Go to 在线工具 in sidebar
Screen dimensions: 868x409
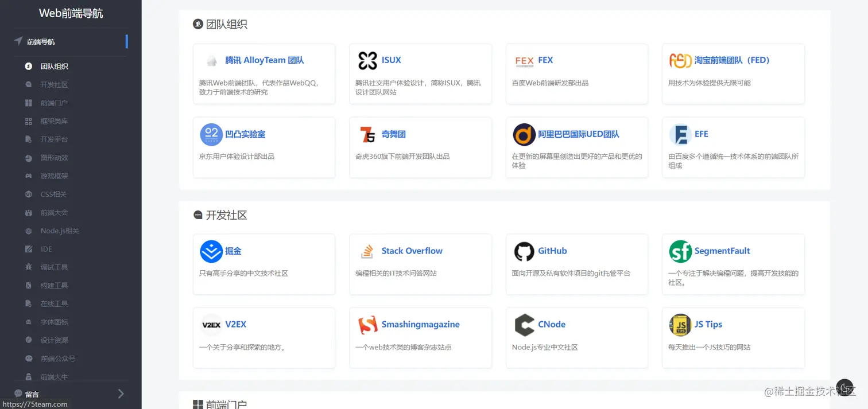(54, 304)
